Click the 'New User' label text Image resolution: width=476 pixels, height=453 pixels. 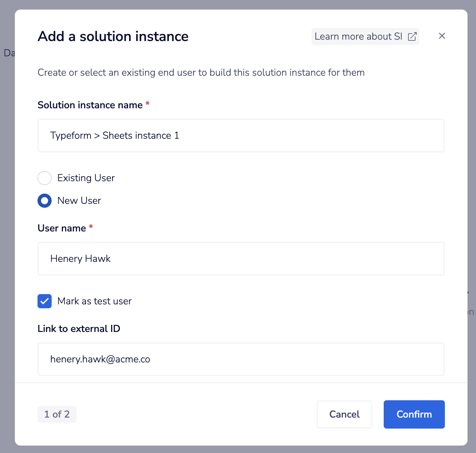pyautogui.click(x=79, y=201)
